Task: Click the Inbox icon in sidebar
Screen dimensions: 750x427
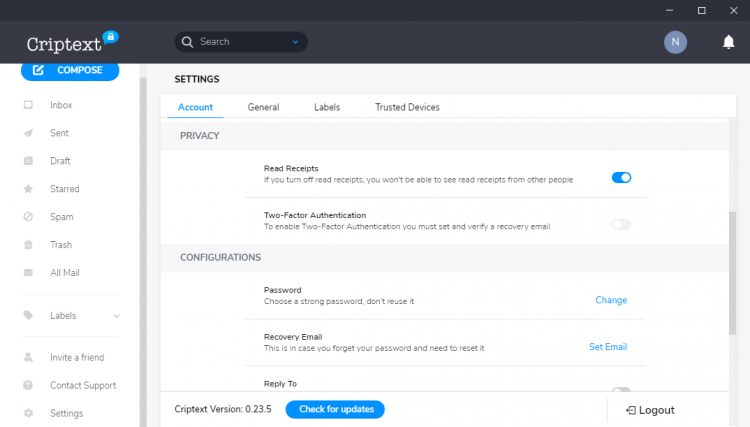Action: pos(28,105)
